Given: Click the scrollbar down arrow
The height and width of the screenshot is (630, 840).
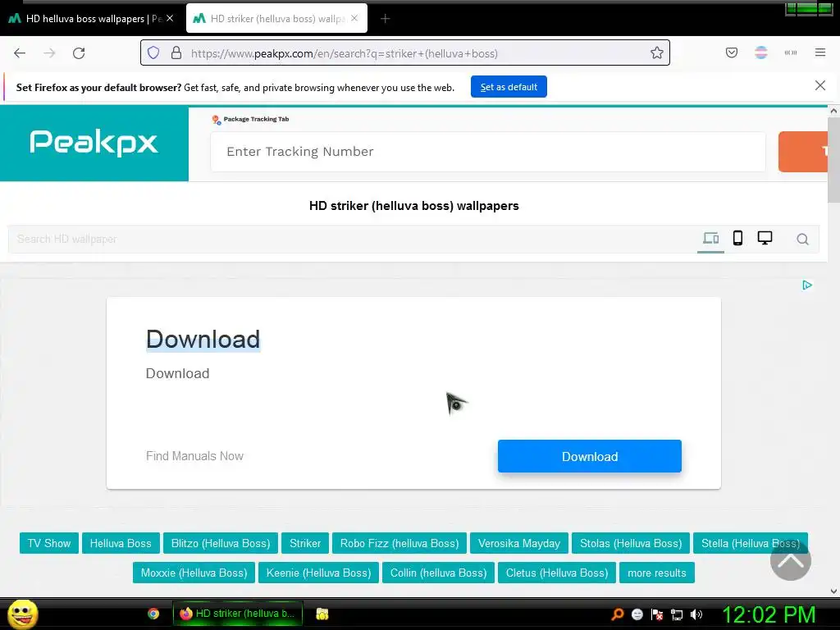Looking at the screenshot, I should click(x=833, y=591).
